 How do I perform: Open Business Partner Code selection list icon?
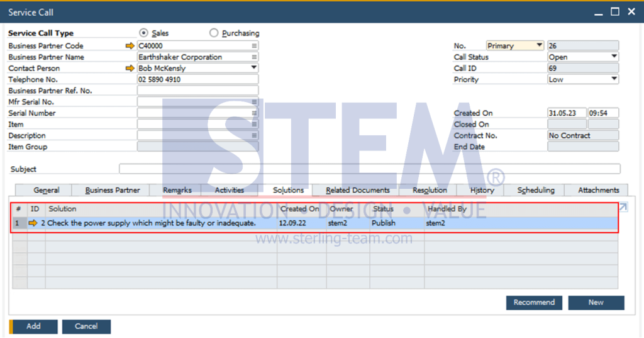coord(254,46)
